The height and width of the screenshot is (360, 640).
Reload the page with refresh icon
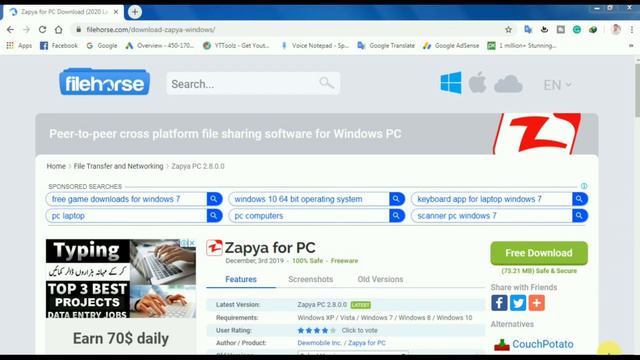coord(42,29)
